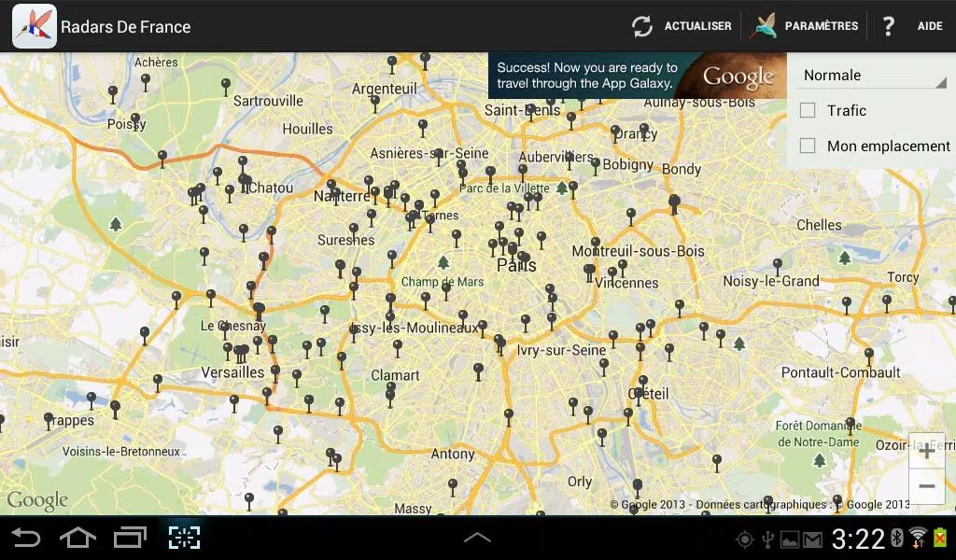Click the Montreuil-sous-Bois label
This screenshot has height=560, width=956.
pos(638,251)
